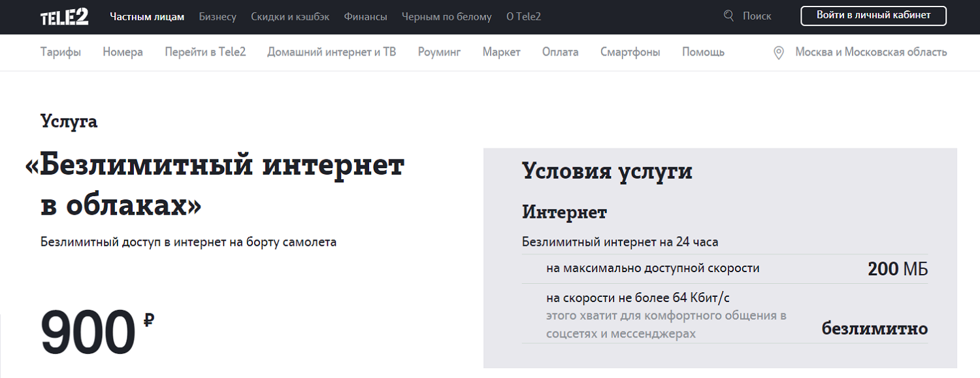The height and width of the screenshot is (378, 980).
Task: Open Скидки и кэшбэк page
Action: (x=290, y=16)
